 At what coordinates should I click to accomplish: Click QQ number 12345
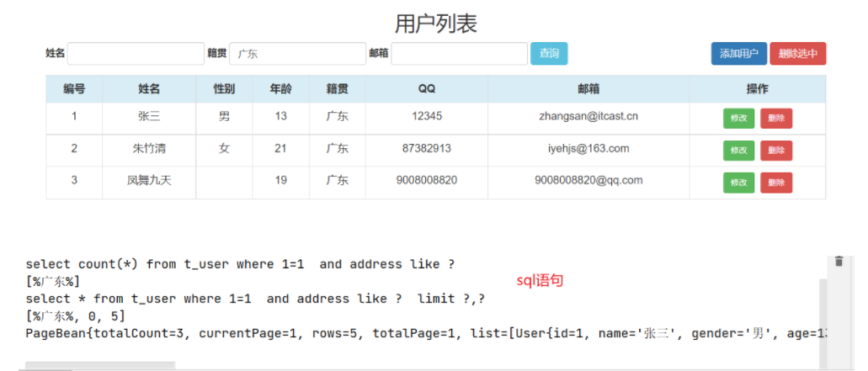427,116
